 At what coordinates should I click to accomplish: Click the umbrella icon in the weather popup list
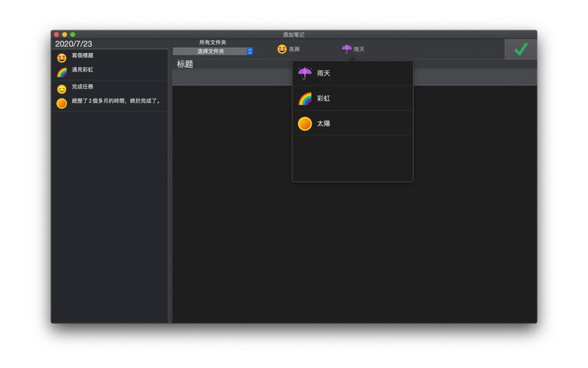click(304, 74)
